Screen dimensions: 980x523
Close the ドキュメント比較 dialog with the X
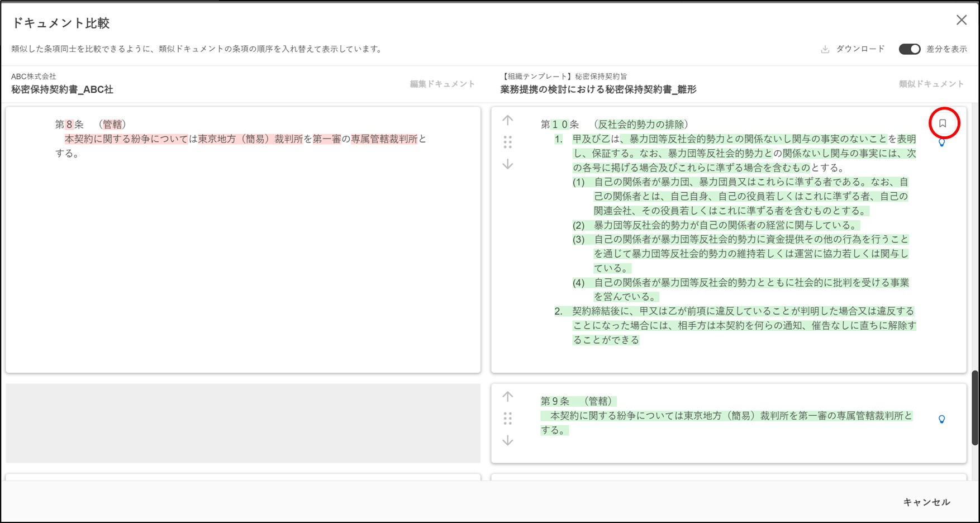point(961,20)
